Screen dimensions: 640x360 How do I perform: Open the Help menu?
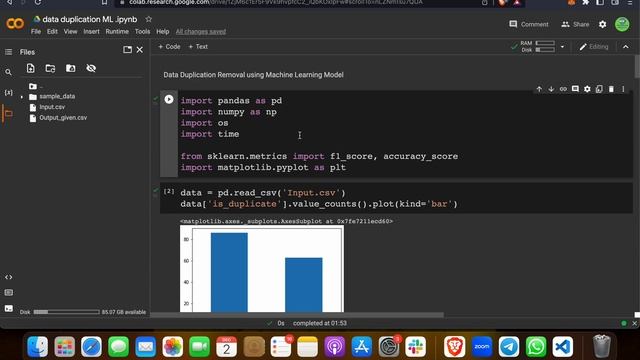(x=162, y=31)
